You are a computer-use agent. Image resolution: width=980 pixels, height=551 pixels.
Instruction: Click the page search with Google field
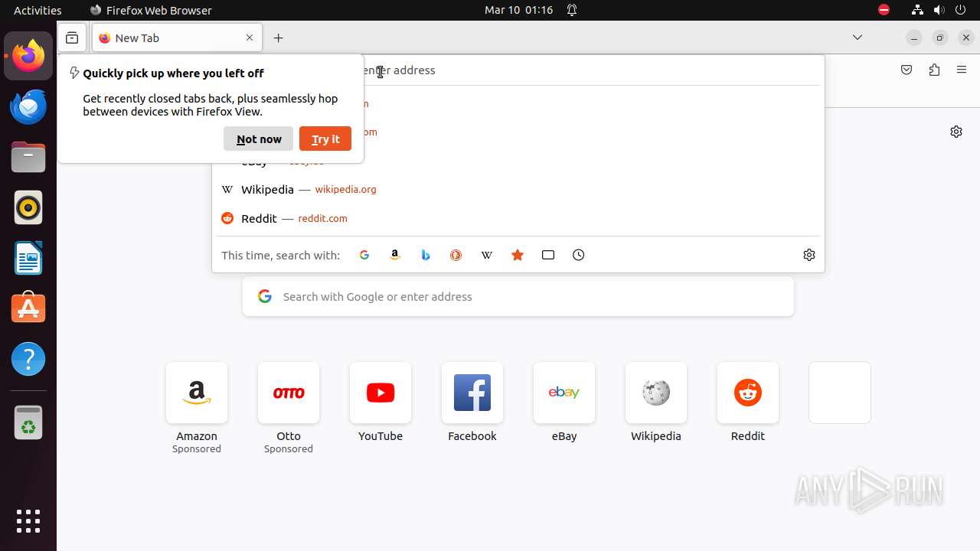(518, 297)
